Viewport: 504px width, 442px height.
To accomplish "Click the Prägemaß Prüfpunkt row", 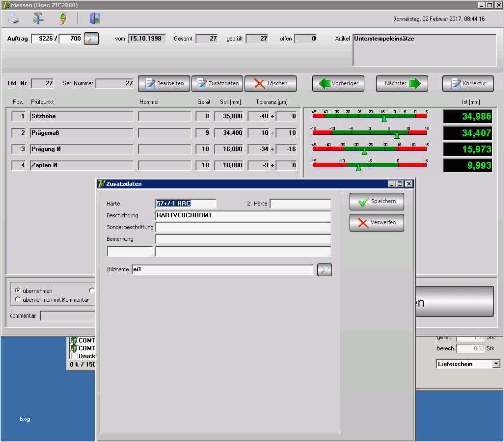I will 82,133.
